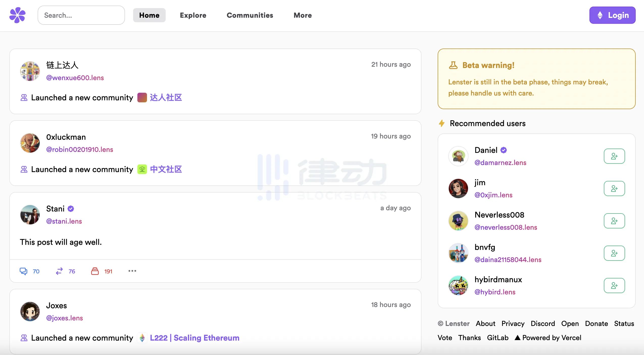Follow bnvfg using the add-user button
Viewport: 644px width, 355px height.
pyautogui.click(x=614, y=253)
